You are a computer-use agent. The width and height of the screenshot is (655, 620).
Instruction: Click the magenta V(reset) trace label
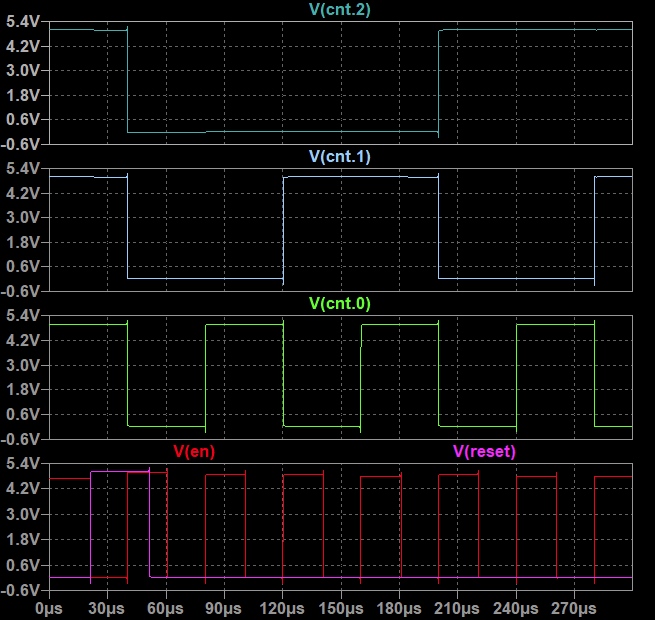[484, 452]
